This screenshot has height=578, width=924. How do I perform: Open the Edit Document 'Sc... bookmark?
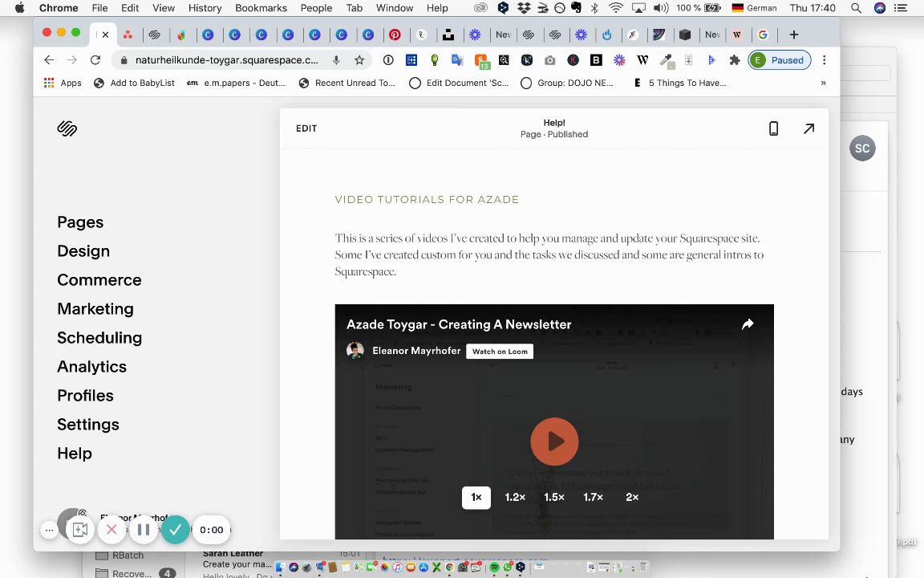[459, 83]
